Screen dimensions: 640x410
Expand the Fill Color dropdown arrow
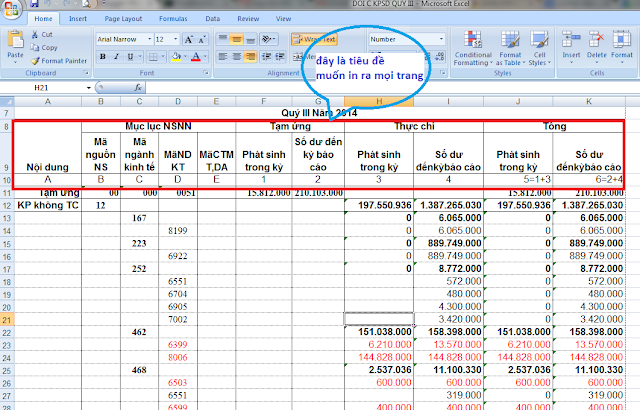185,57
